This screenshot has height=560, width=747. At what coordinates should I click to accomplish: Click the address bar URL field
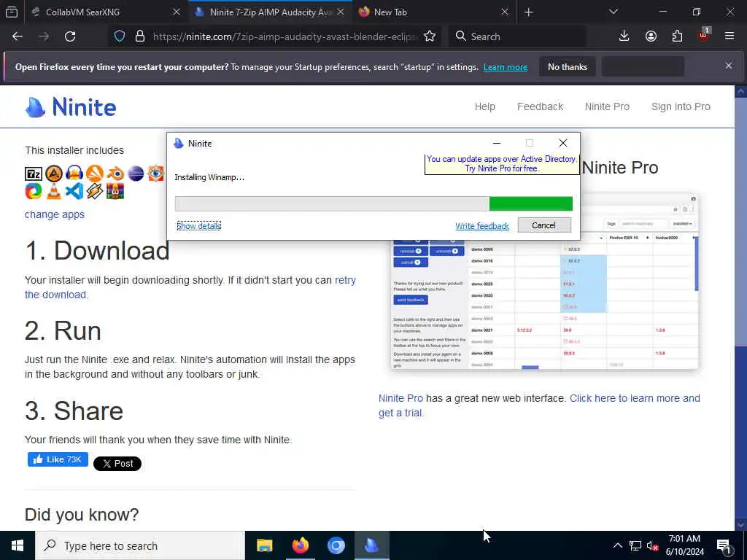point(285,36)
